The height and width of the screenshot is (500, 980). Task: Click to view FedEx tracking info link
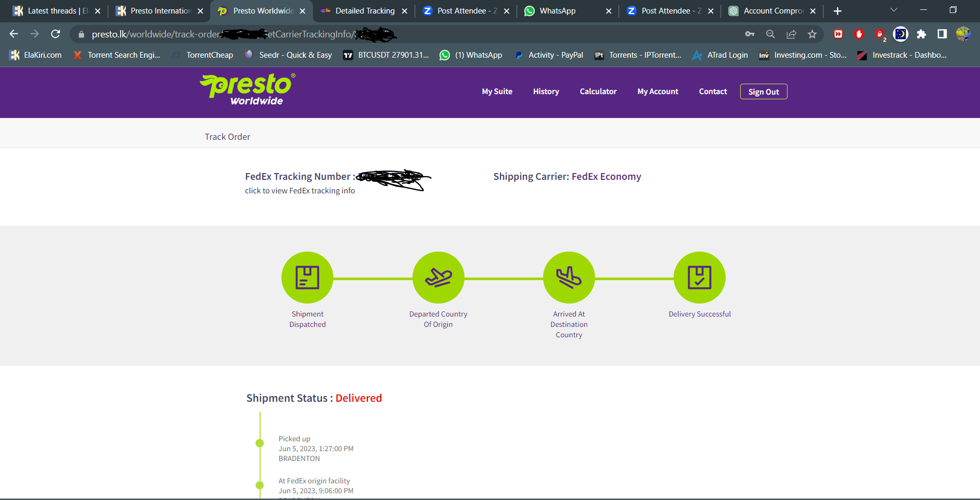[x=300, y=191]
